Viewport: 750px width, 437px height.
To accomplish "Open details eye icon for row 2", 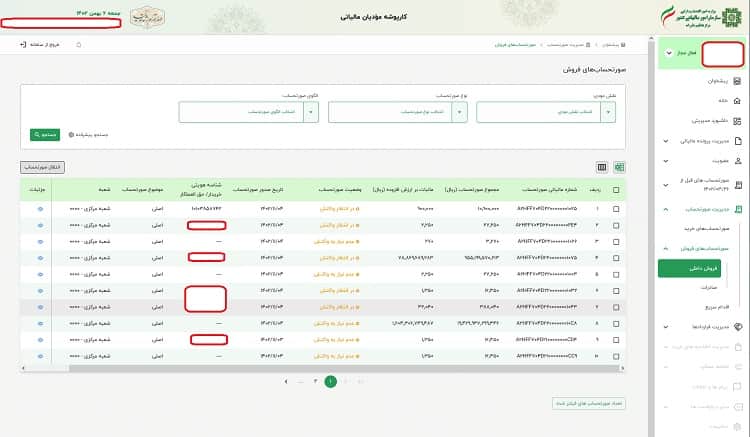I will click(40, 225).
